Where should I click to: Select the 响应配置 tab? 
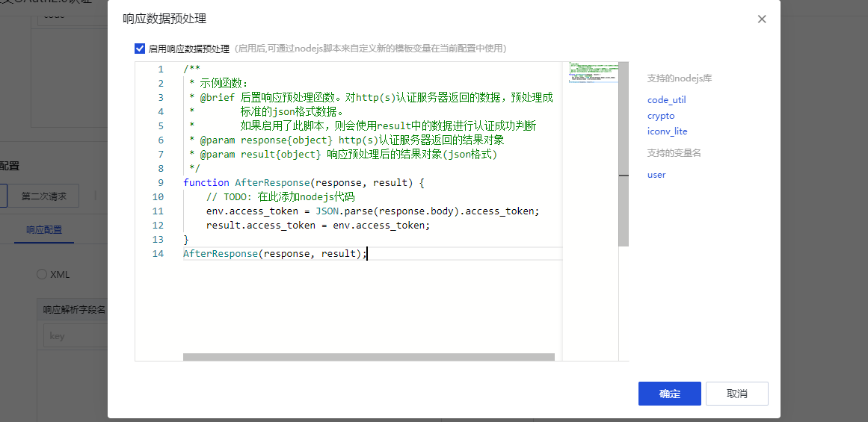click(x=44, y=230)
